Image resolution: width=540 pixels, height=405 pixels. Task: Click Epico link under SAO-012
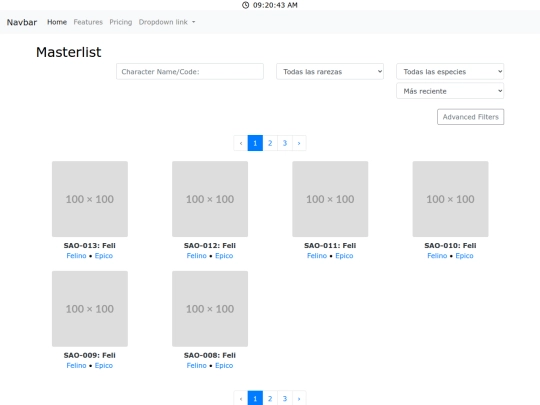coord(224,256)
